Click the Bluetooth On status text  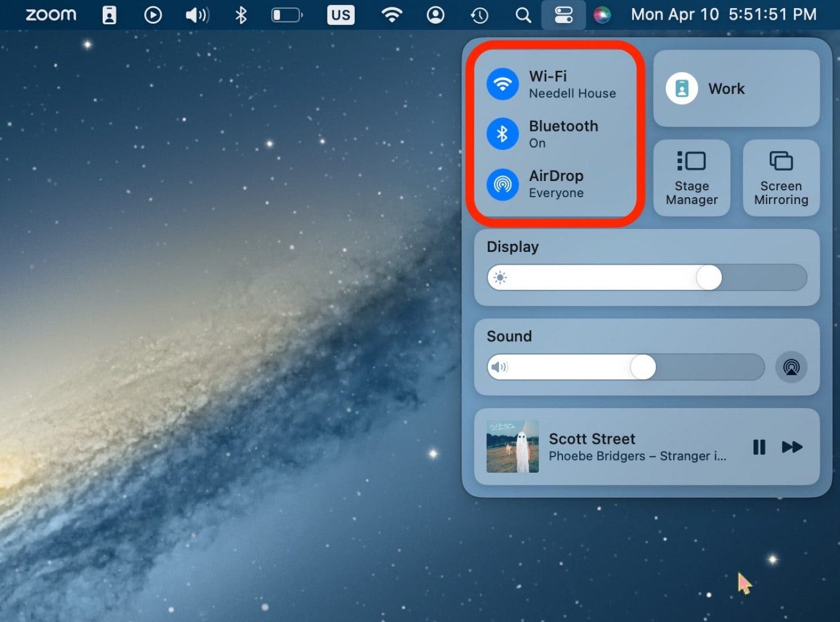[x=537, y=143]
